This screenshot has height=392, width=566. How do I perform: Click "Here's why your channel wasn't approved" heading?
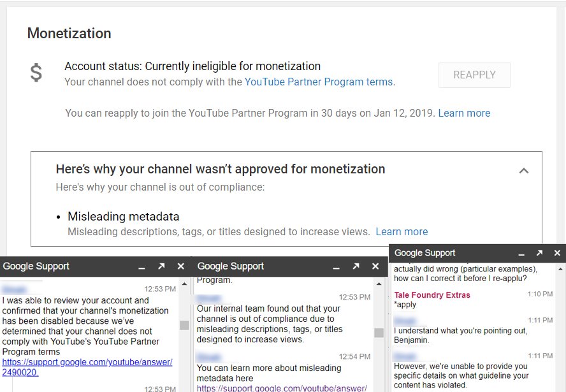pos(221,169)
